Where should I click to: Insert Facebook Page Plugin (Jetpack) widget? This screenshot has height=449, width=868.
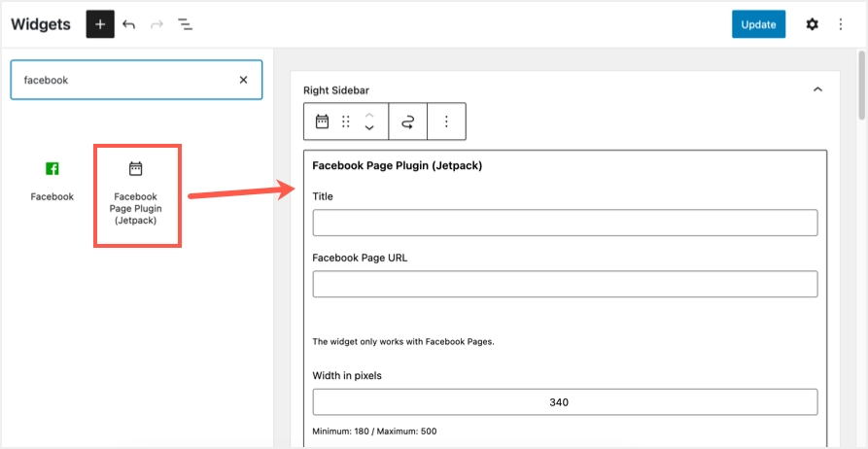point(136,194)
